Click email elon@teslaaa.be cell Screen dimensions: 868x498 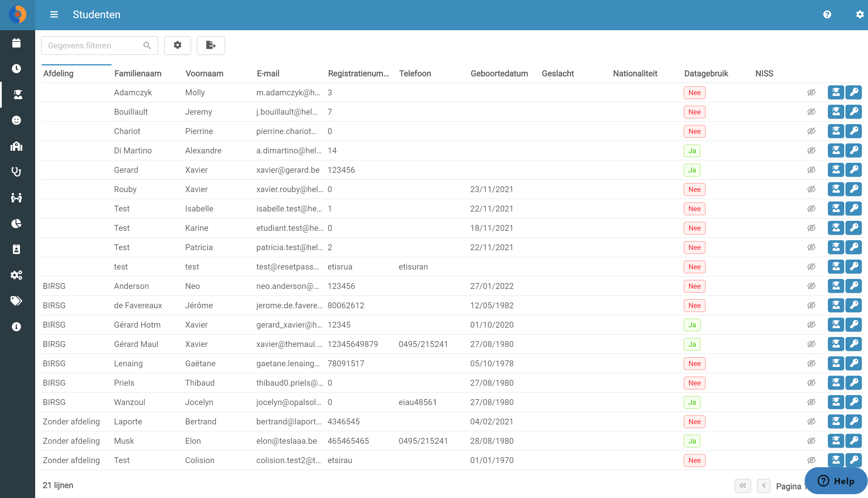[x=286, y=441]
